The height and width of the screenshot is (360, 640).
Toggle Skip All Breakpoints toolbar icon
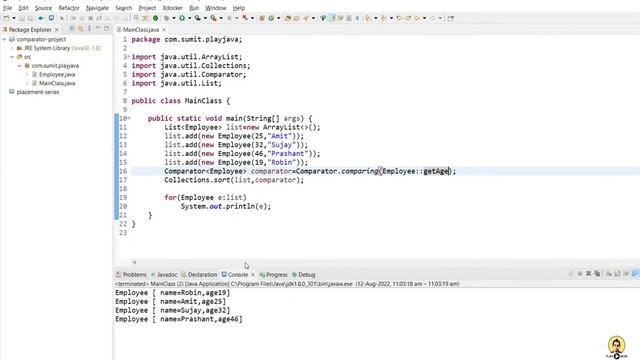click(x=62, y=18)
